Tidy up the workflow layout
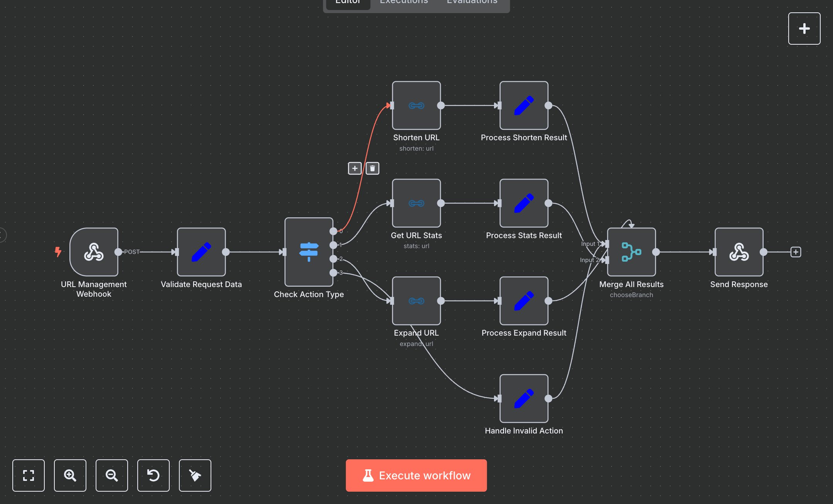The image size is (833, 504). [195, 475]
